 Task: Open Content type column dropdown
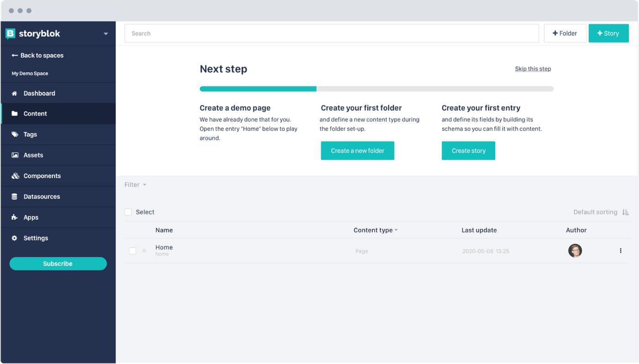click(x=396, y=230)
